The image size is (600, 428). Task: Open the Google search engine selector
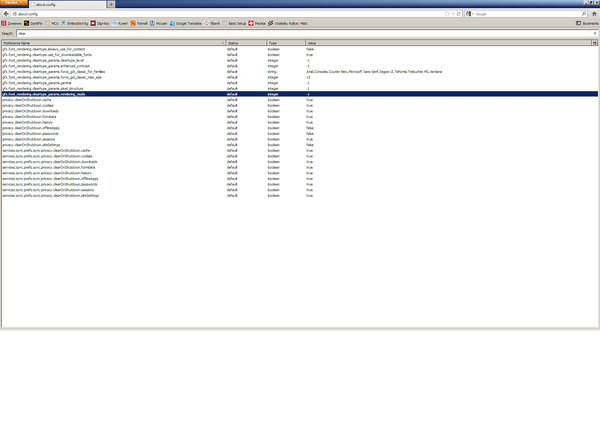pos(470,14)
